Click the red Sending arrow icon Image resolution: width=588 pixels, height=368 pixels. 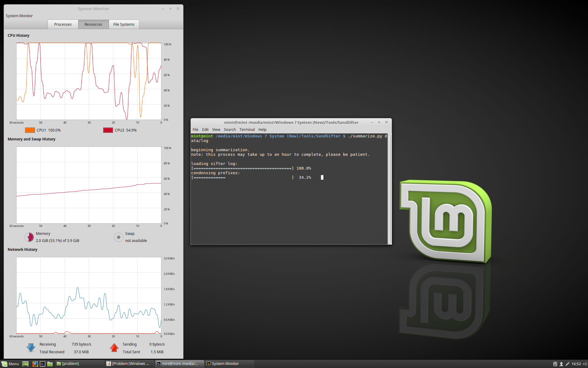click(114, 348)
